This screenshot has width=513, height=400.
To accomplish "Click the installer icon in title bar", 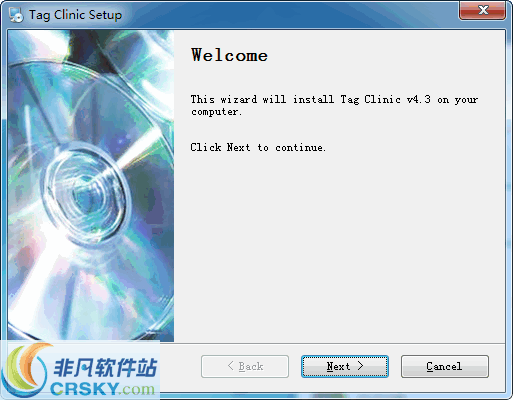I will [x=16, y=15].
